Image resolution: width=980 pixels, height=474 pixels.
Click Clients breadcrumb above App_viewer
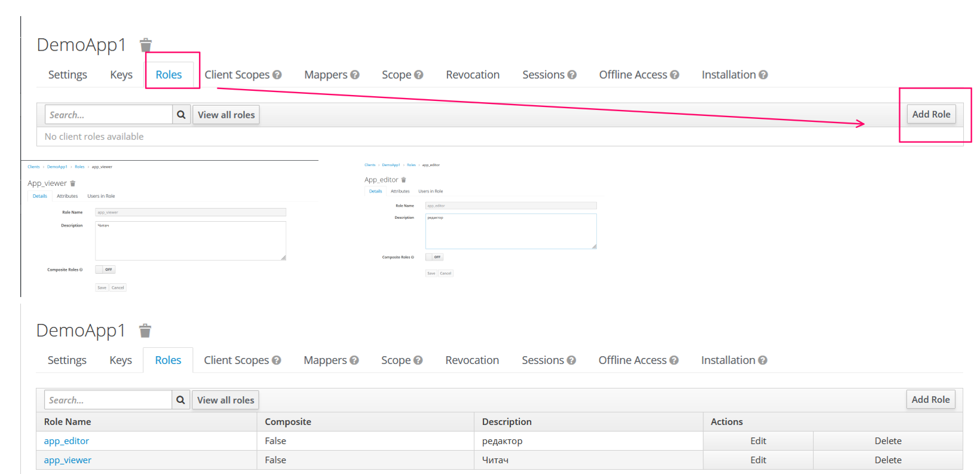(x=33, y=167)
